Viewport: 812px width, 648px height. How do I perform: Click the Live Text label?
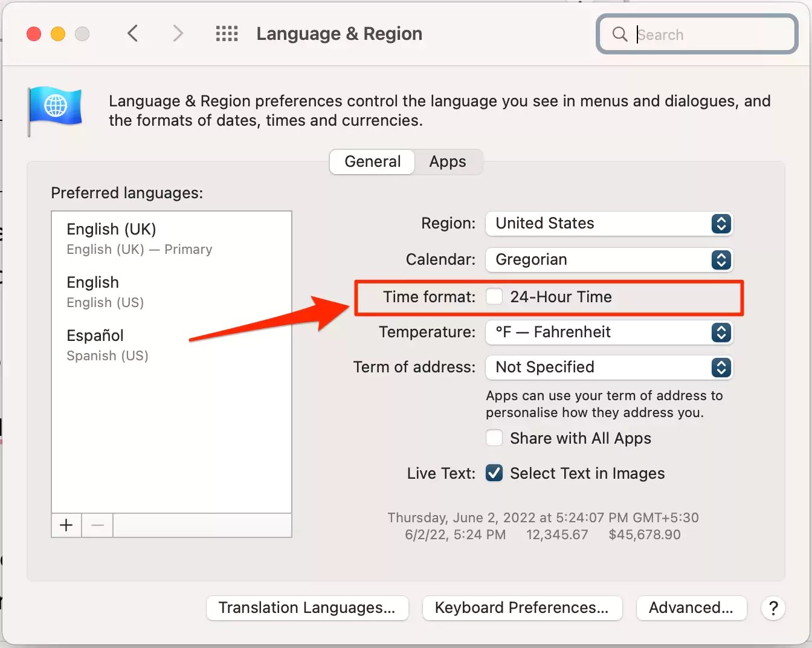pyautogui.click(x=441, y=473)
